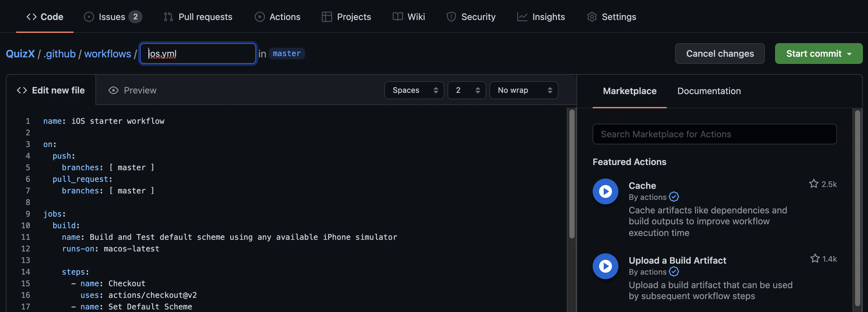Click 'jobs:' on line 9
This screenshot has height=312, width=868.
click(54, 214)
